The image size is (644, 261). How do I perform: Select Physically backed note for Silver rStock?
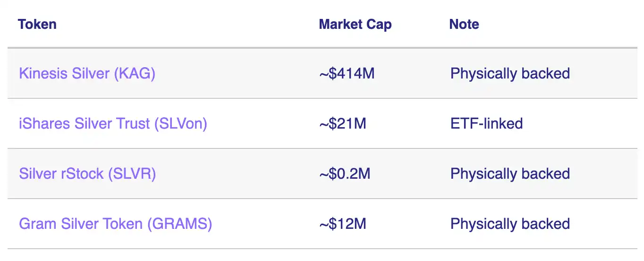tap(510, 174)
